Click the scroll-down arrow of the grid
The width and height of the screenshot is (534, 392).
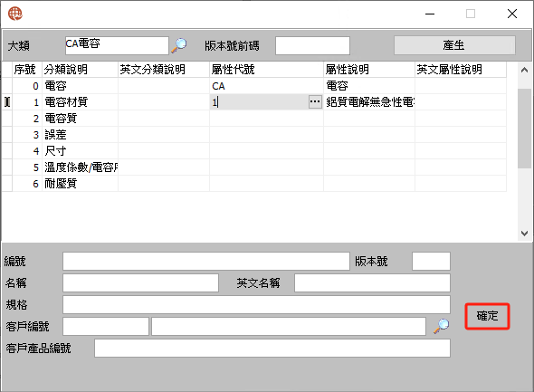(524, 234)
